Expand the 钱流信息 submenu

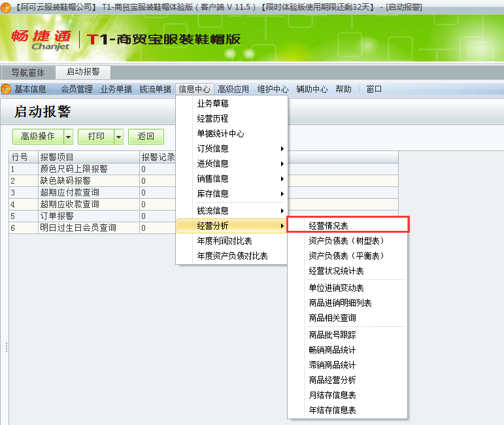tap(282, 211)
